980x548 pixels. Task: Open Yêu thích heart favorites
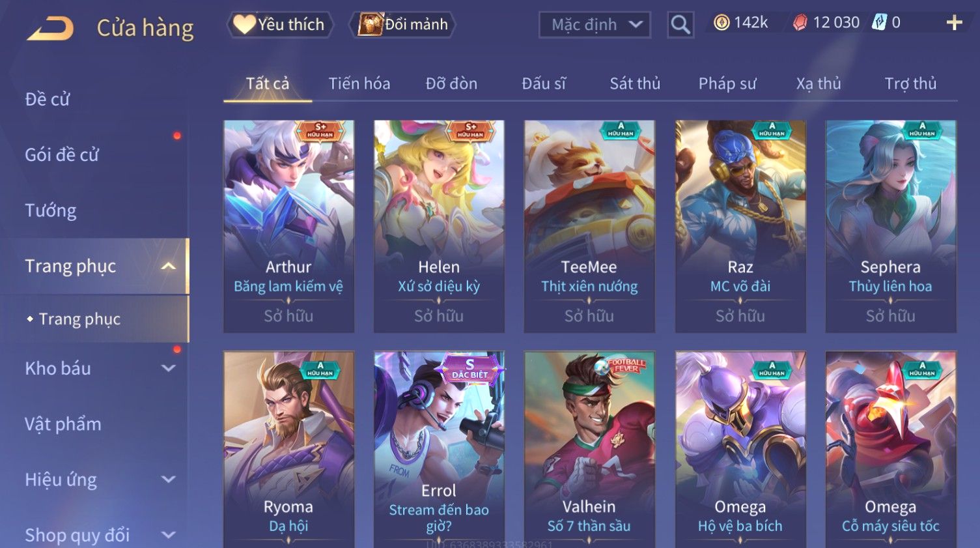point(279,25)
